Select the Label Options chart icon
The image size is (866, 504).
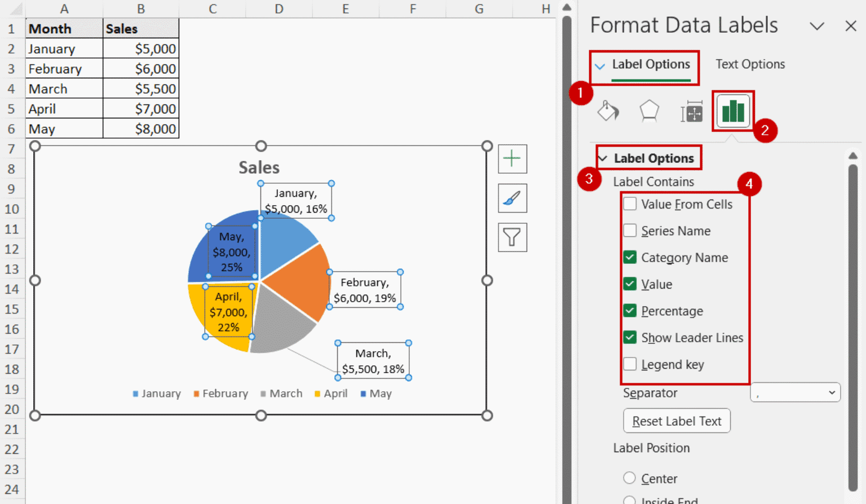click(732, 110)
